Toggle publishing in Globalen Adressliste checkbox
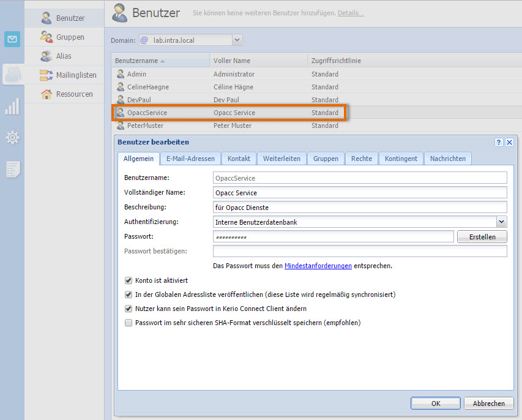 (x=128, y=294)
